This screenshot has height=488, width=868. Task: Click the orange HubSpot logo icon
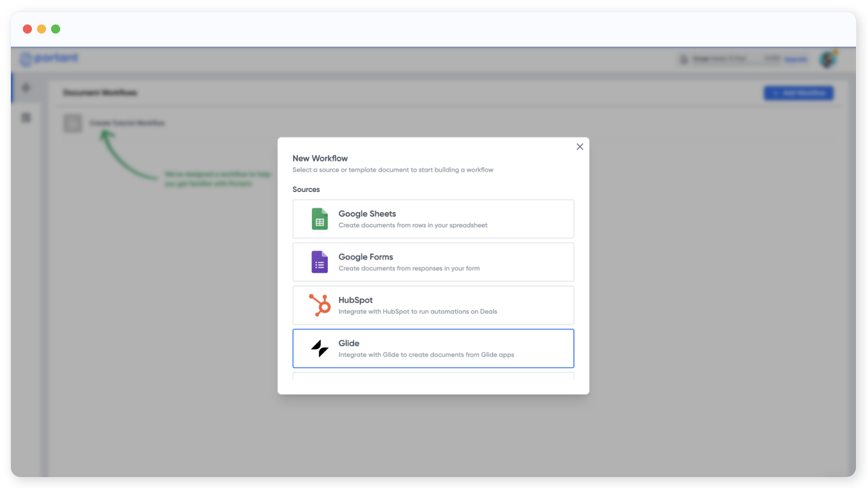pyautogui.click(x=320, y=305)
